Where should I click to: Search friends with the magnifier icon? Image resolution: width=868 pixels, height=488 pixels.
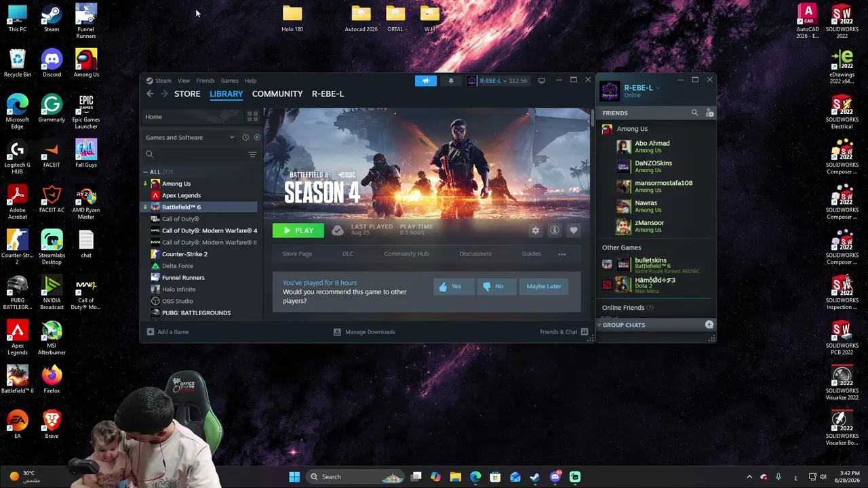point(694,113)
